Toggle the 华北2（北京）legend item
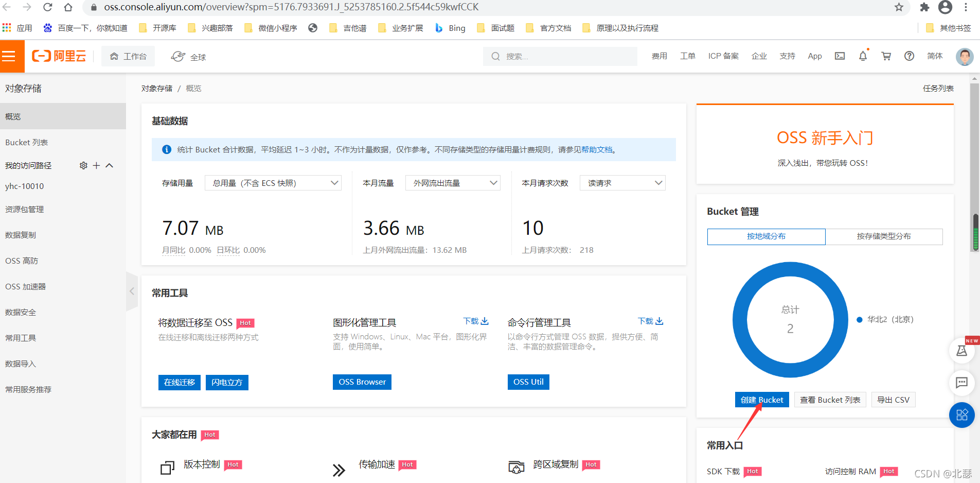This screenshot has height=483, width=980. tap(885, 320)
